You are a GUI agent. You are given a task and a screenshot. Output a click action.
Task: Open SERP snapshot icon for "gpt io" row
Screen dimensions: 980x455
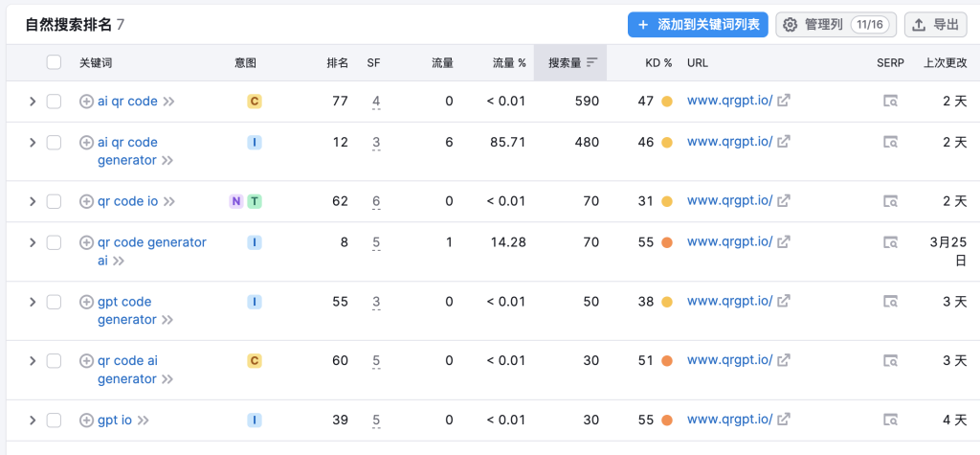pos(890,421)
